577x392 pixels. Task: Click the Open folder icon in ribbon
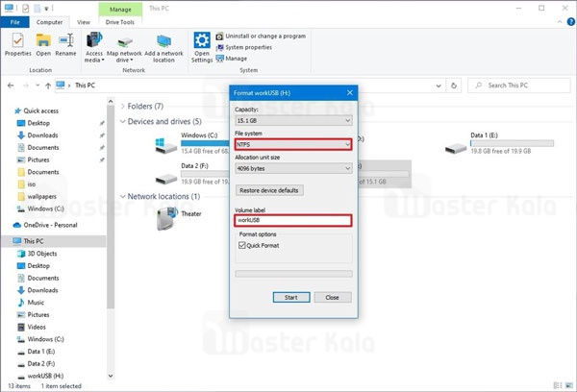(43, 44)
